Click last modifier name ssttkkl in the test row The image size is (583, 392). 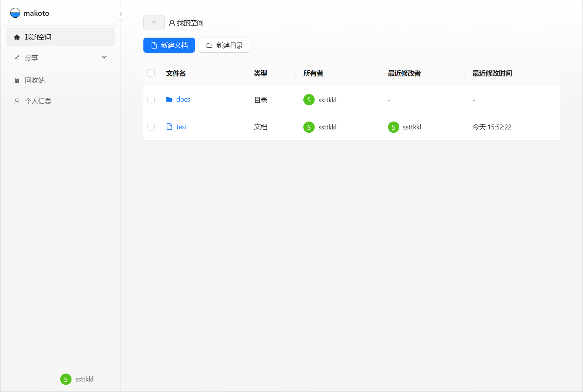[x=412, y=127]
